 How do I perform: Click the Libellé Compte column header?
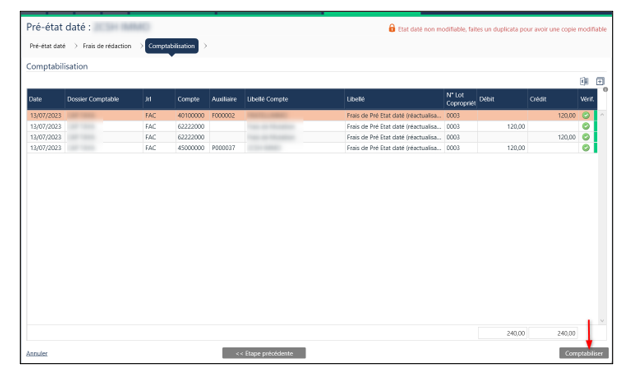294,99
